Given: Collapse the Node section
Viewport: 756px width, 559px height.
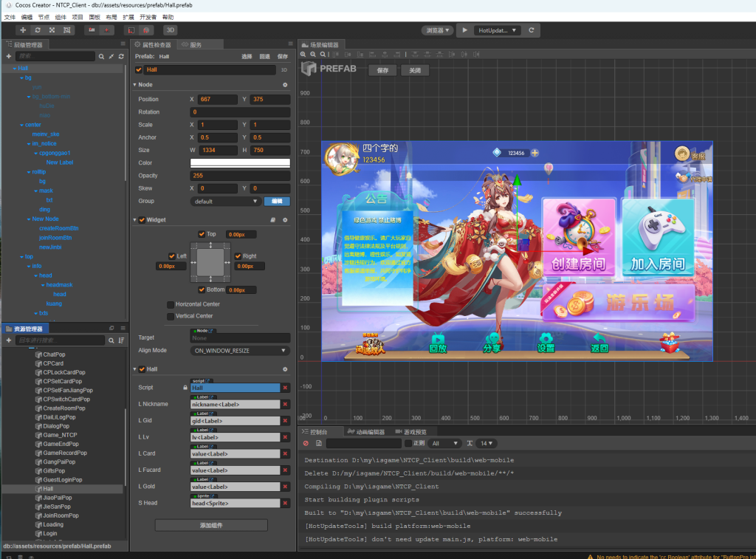Looking at the screenshot, I should click(135, 85).
